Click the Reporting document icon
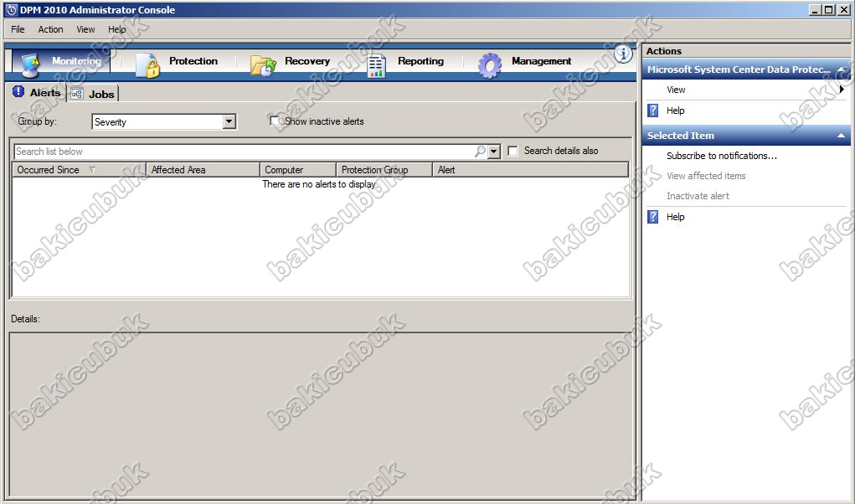Viewport: 855px width, 504px height. (376, 66)
